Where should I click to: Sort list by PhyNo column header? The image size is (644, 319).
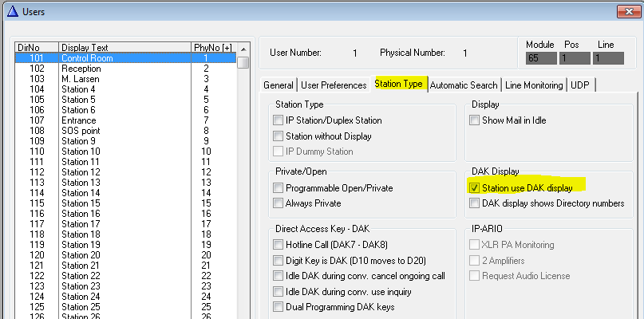coord(212,48)
